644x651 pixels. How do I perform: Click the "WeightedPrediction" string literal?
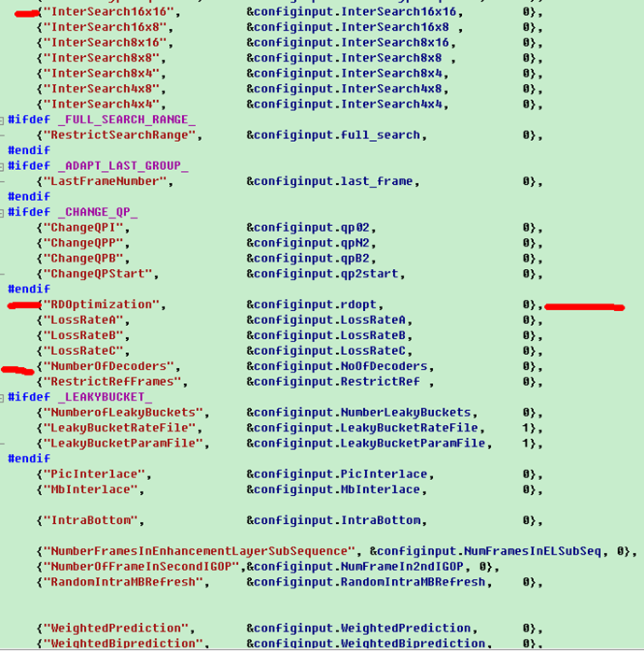click(x=116, y=629)
